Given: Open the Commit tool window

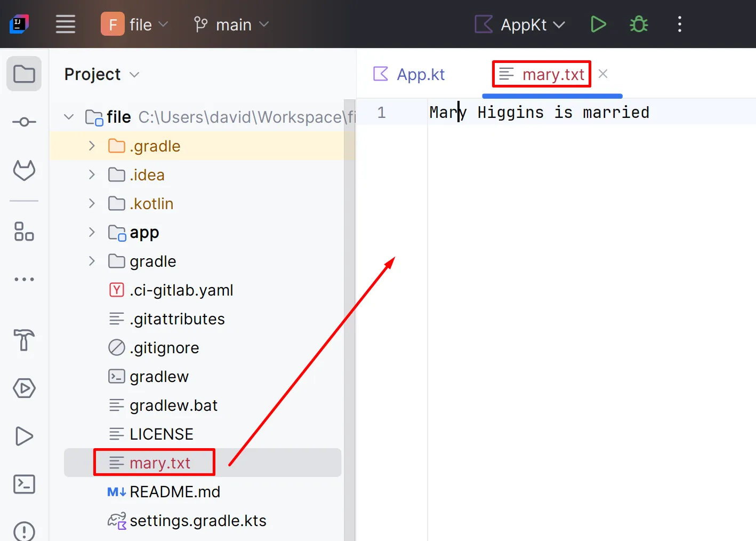Looking at the screenshot, I should [x=24, y=122].
